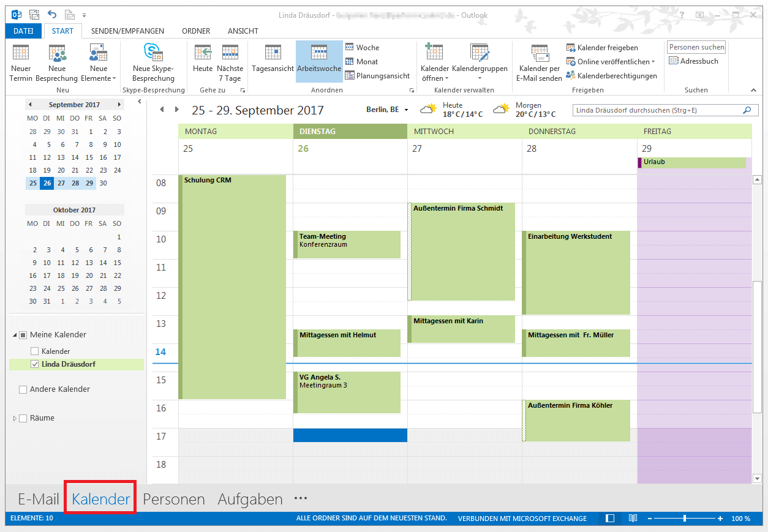Select the START ribbon tab

coord(62,31)
